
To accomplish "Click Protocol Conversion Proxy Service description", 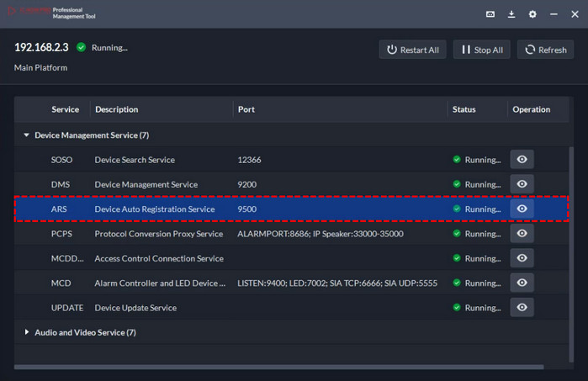I will 159,234.
